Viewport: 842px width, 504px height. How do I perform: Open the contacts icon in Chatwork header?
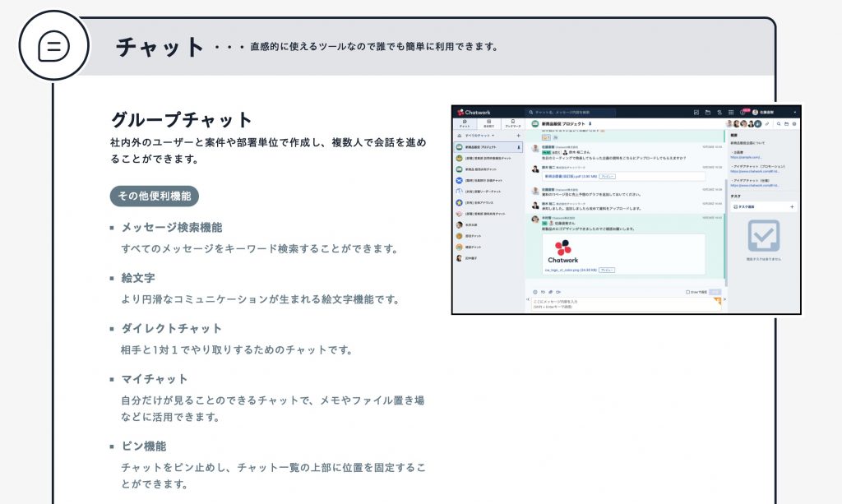719,112
